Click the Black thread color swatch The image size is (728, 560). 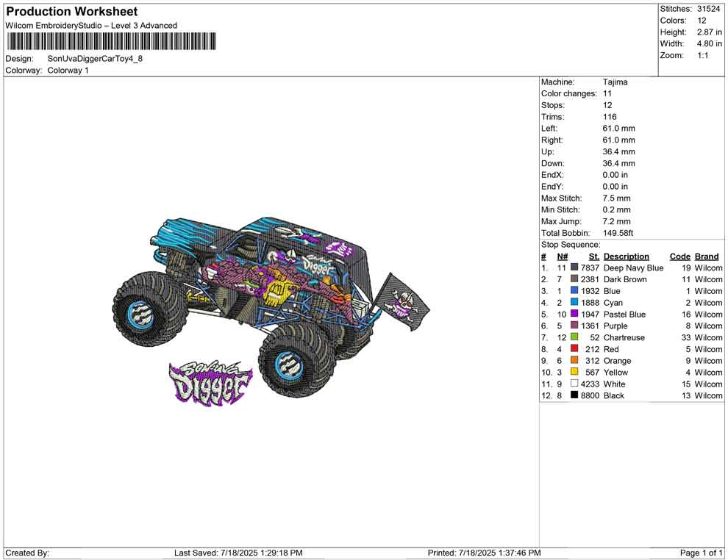coord(574,395)
